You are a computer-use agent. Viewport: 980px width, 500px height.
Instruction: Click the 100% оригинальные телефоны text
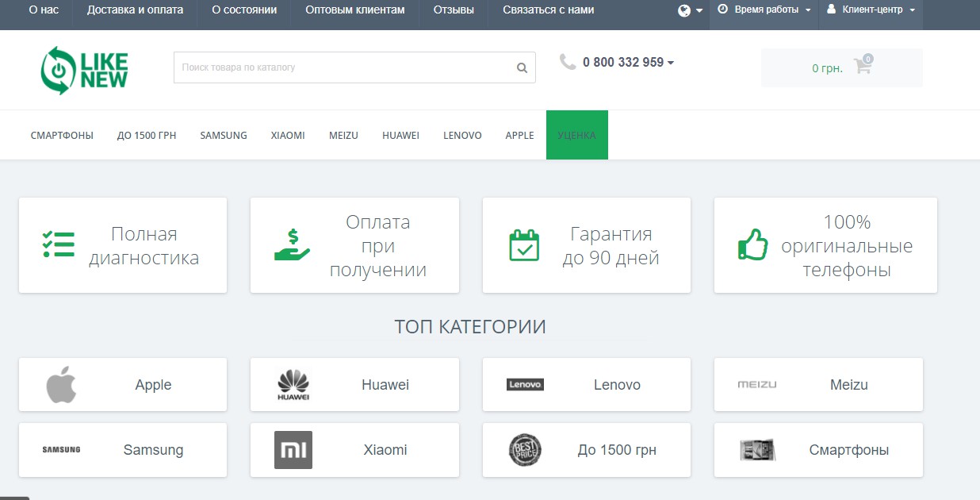(x=847, y=246)
